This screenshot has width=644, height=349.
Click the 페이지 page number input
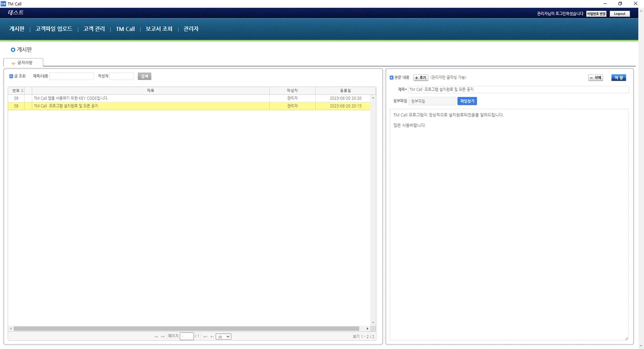click(x=187, y=336)
